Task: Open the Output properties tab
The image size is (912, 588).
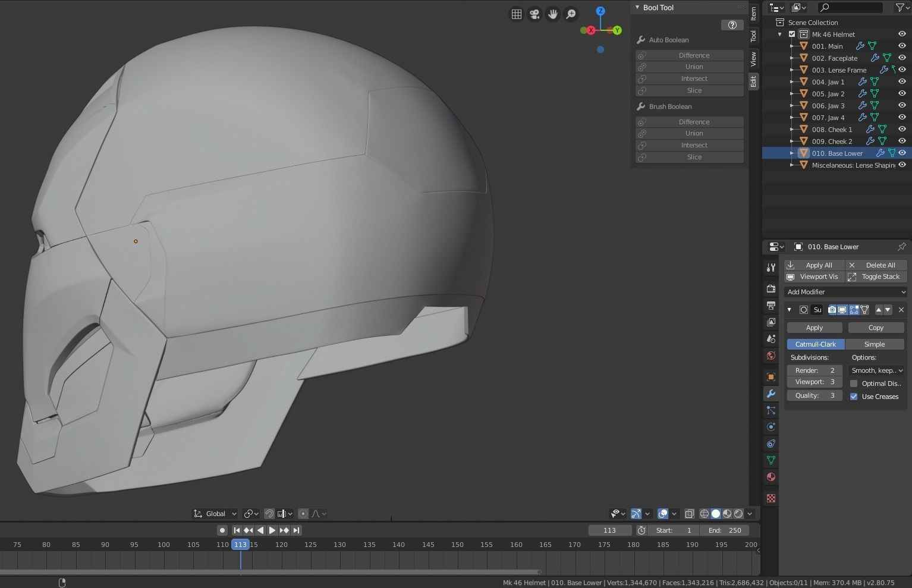Action: pos(771,306)
